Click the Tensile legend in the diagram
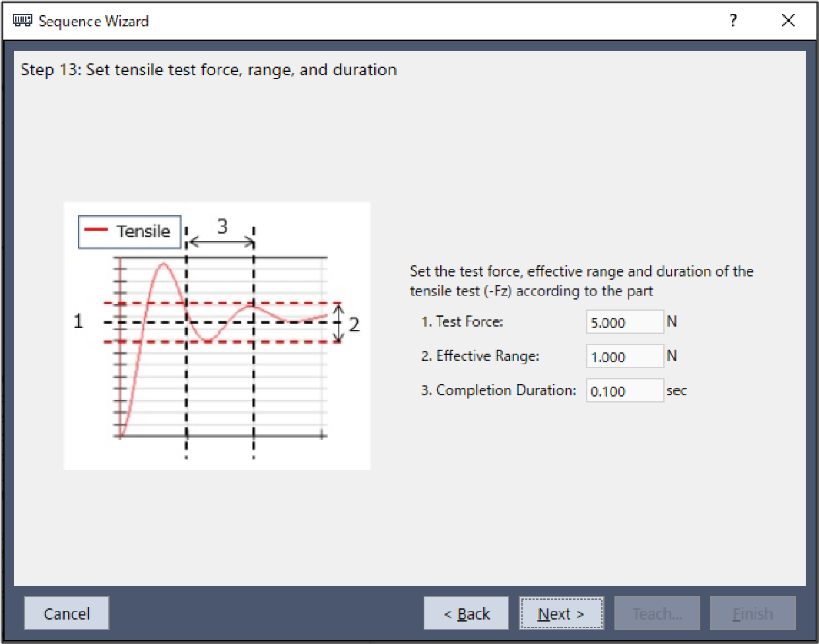 (129, 232)
